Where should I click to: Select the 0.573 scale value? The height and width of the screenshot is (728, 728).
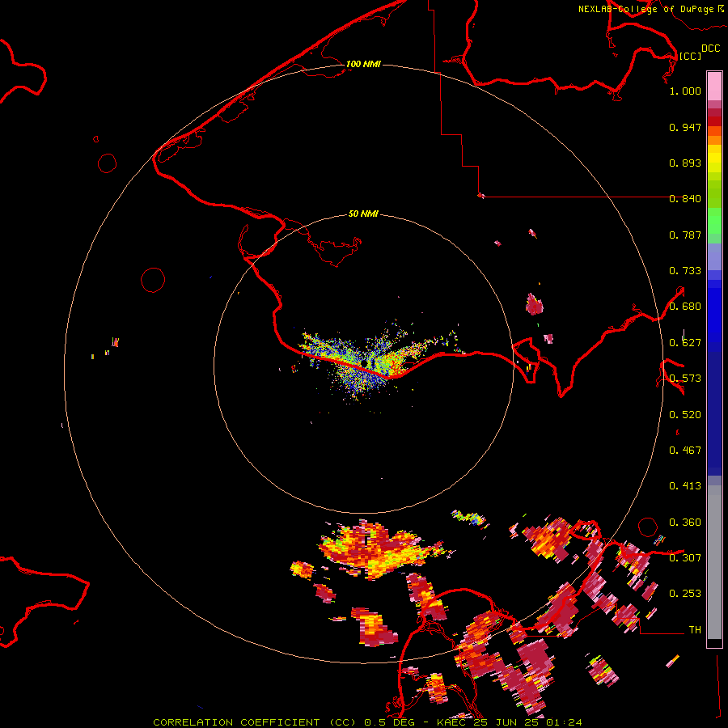tap(685, 379)
